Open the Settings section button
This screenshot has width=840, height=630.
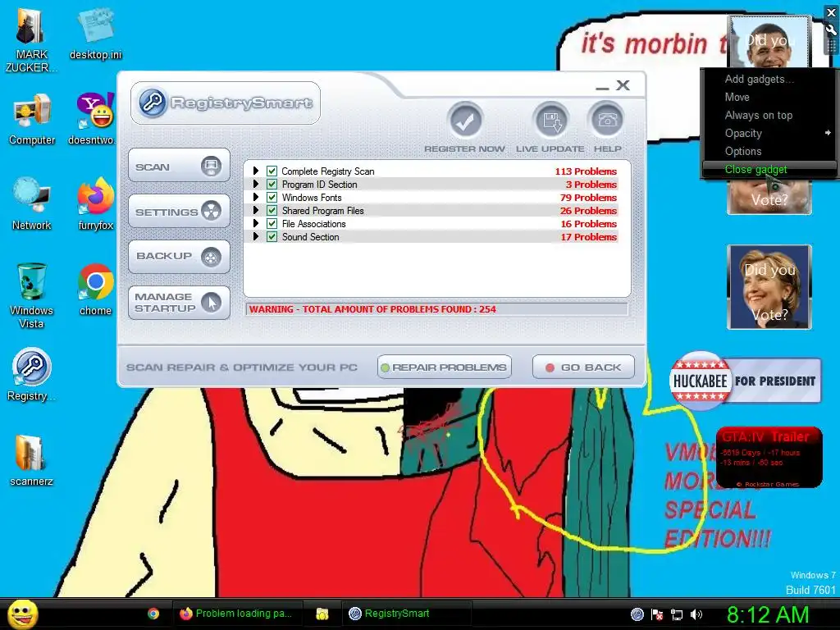point(179,212)
